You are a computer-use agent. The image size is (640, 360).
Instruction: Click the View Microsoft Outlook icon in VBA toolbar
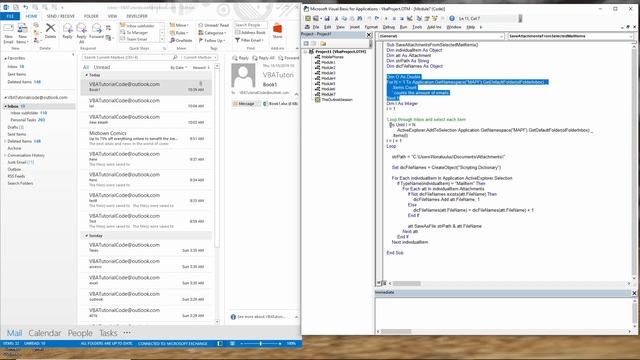(308, 18)
